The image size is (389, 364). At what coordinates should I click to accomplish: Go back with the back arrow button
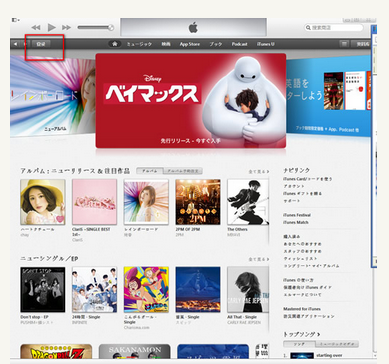(16, 44)
